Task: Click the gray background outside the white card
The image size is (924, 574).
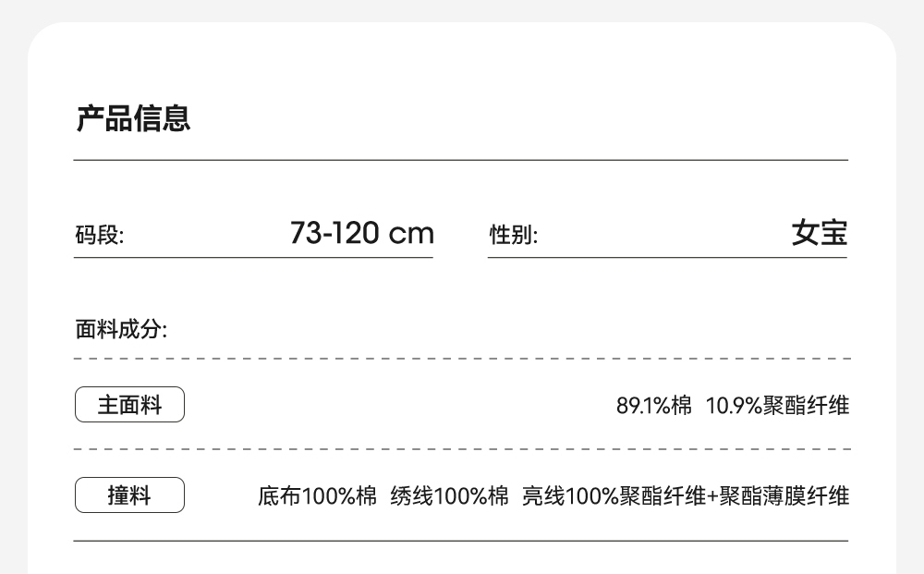Action: (13, 277)
